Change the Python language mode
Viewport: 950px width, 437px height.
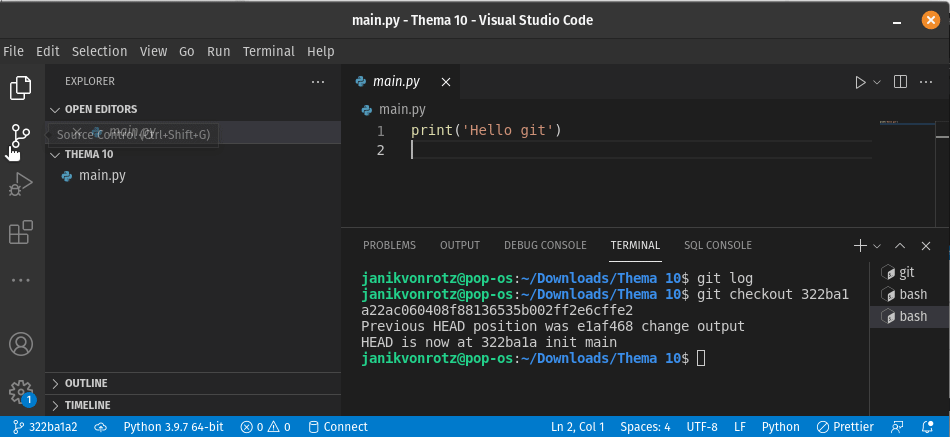pyautogui.click(x=780, y=427)
